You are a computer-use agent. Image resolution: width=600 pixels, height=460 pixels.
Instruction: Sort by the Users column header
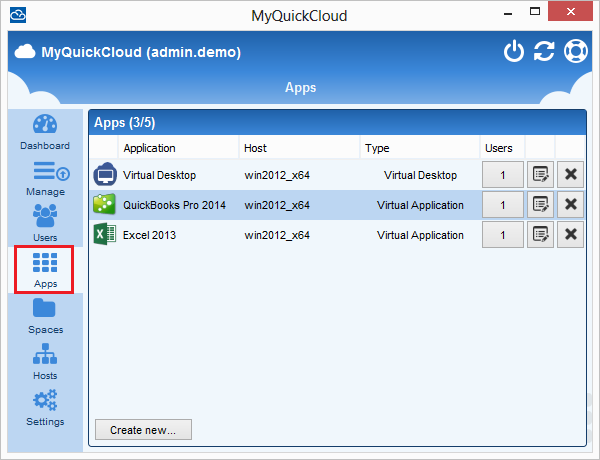[x=502, y=148]
